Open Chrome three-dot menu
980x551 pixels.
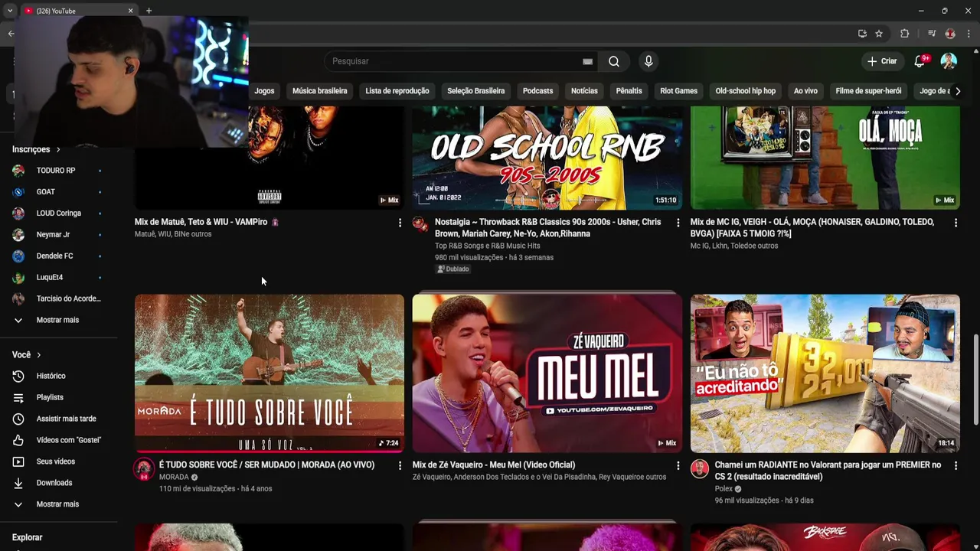(969, 34)
